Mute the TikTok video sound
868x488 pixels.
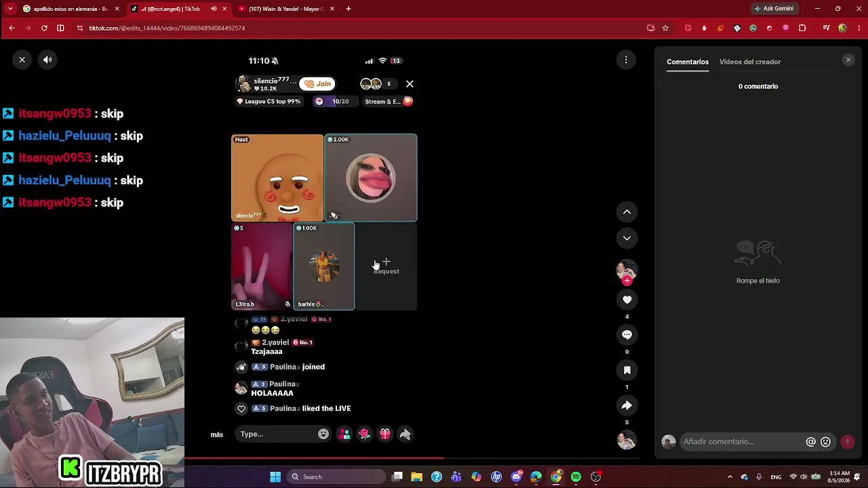pyautogui.click(x=47, y=60)
